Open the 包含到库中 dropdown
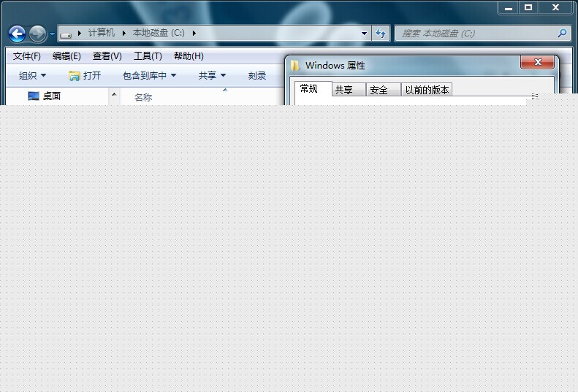 (149, 75)
